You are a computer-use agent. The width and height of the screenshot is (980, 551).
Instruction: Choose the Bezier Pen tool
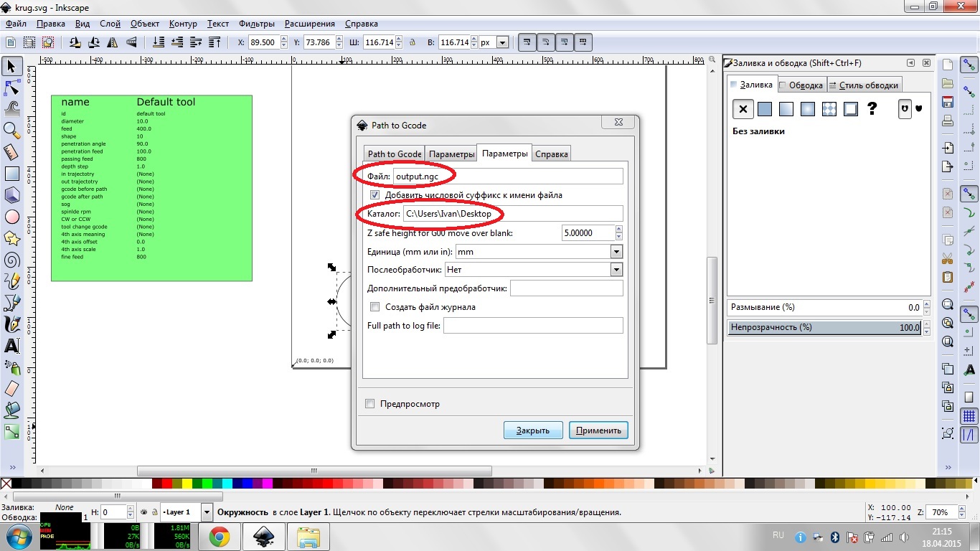pos(11,302)
